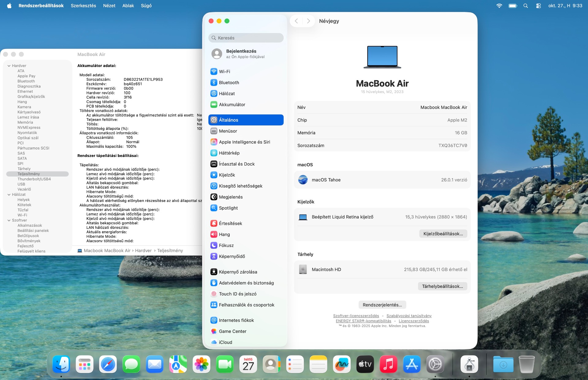The image size is (588, 380).
Task: Collapse the Hálózat tree section
Action: tap(9, 195)
